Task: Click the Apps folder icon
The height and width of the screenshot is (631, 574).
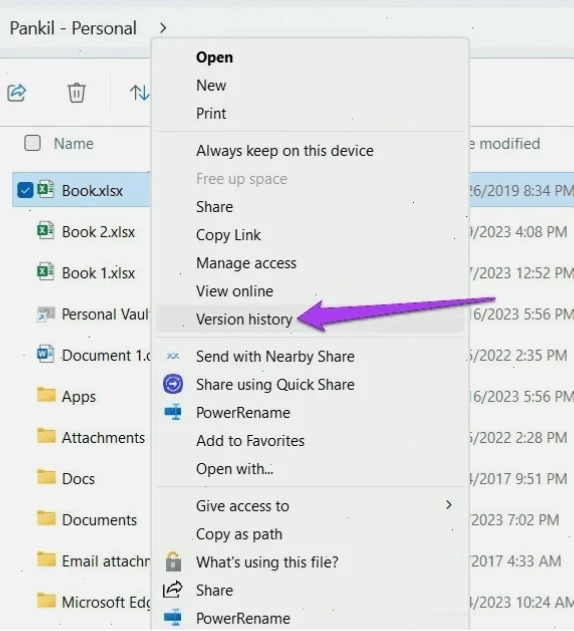Action: pos(46,395)
